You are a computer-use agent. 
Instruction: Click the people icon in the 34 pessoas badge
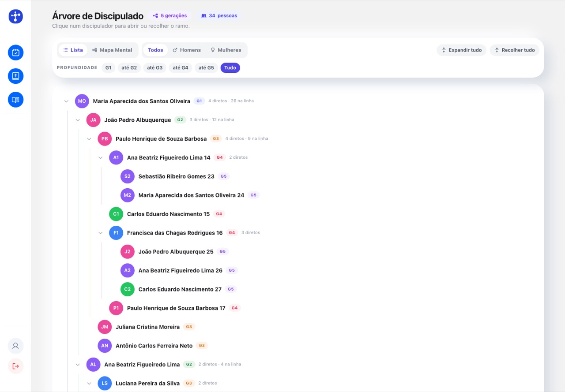pyautogui.click(x=203, y=15)
